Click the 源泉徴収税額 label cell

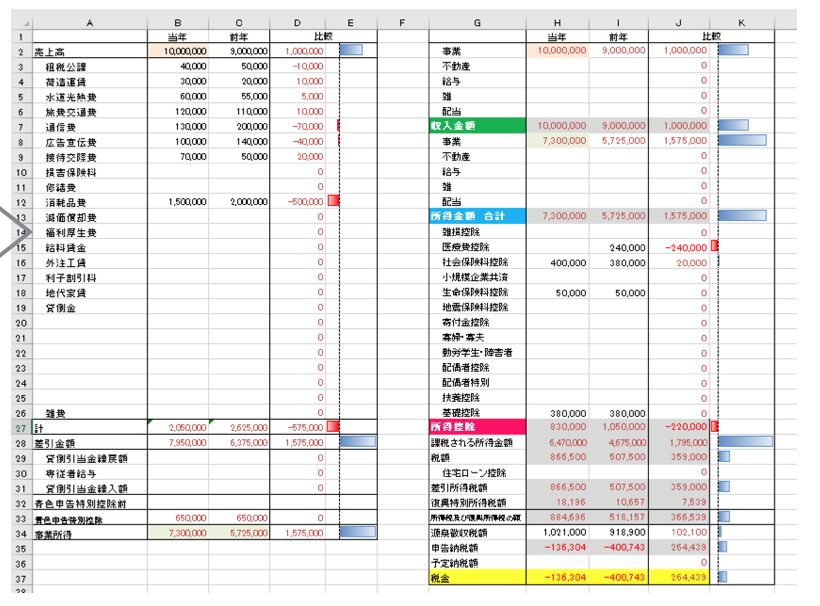coord(477,533)
